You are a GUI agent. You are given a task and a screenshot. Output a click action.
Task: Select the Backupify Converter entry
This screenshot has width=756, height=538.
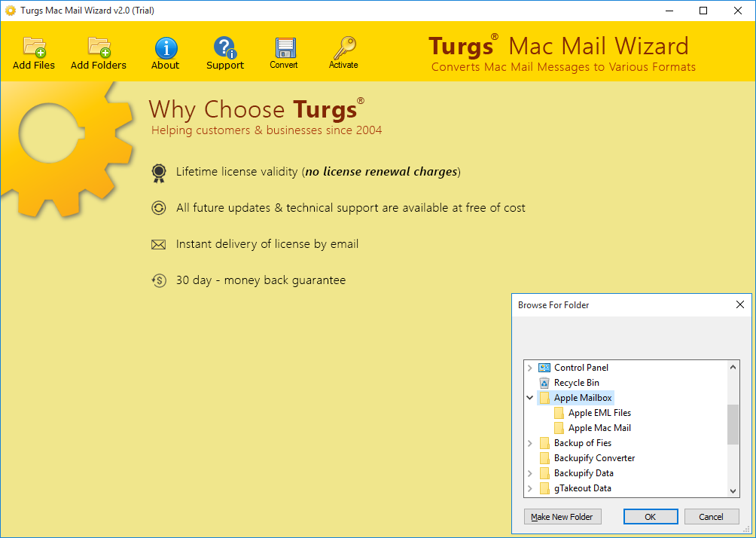tap(594, 458)
